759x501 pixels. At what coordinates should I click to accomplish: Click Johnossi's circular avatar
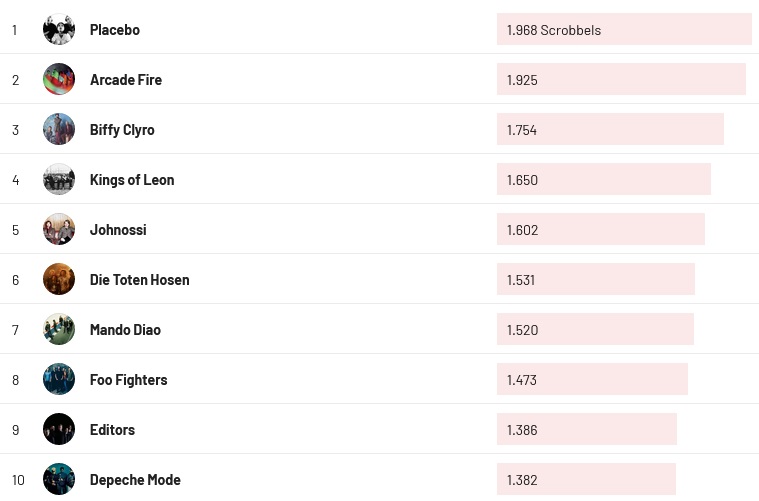(59, 229)
